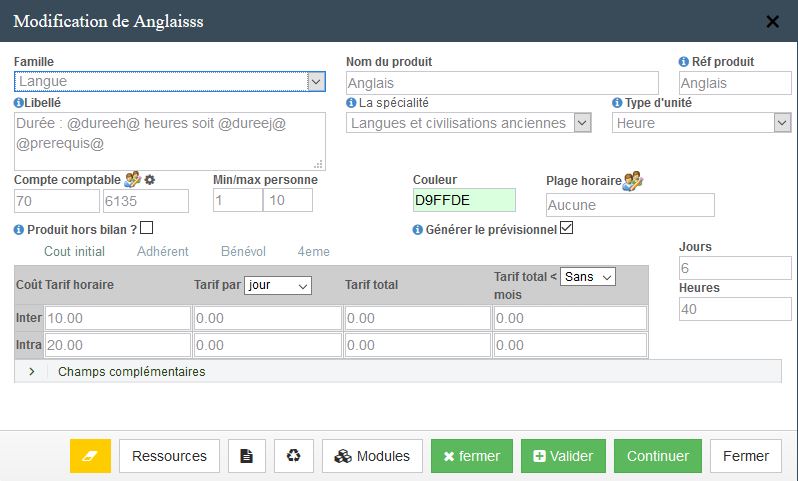Click the yellow eraser icon button
Image resolution: width=798 pixels, height=481 pixels.
[x=90, y=456]
